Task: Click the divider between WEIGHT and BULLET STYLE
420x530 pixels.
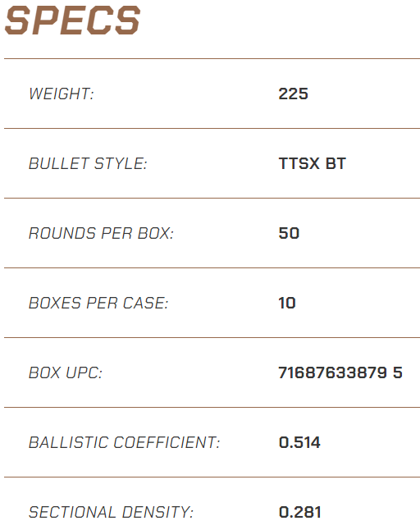Action: click(212, 129)
